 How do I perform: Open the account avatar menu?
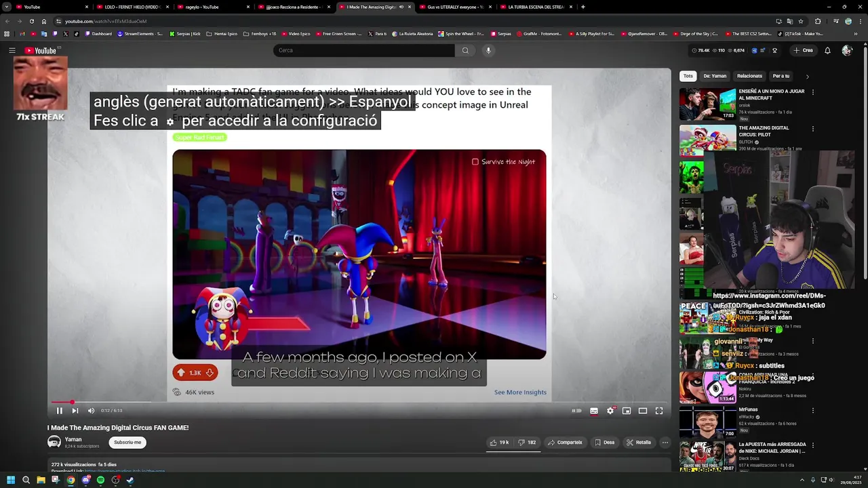(x=847, y=50)
